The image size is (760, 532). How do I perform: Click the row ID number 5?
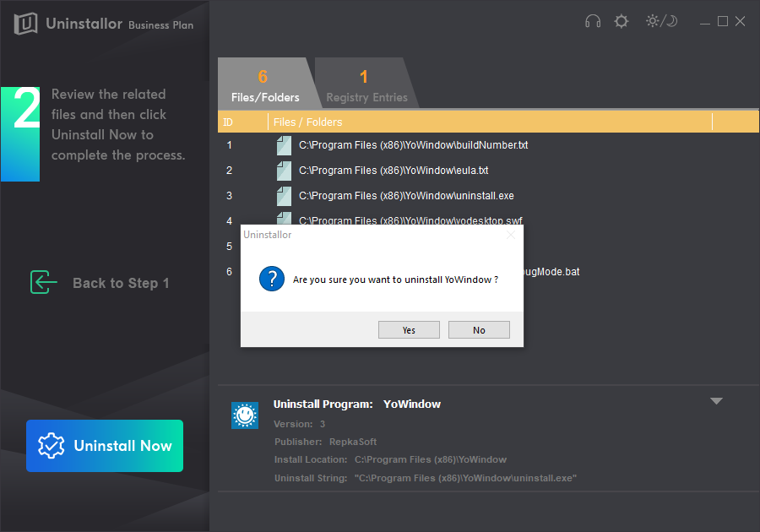229,246
